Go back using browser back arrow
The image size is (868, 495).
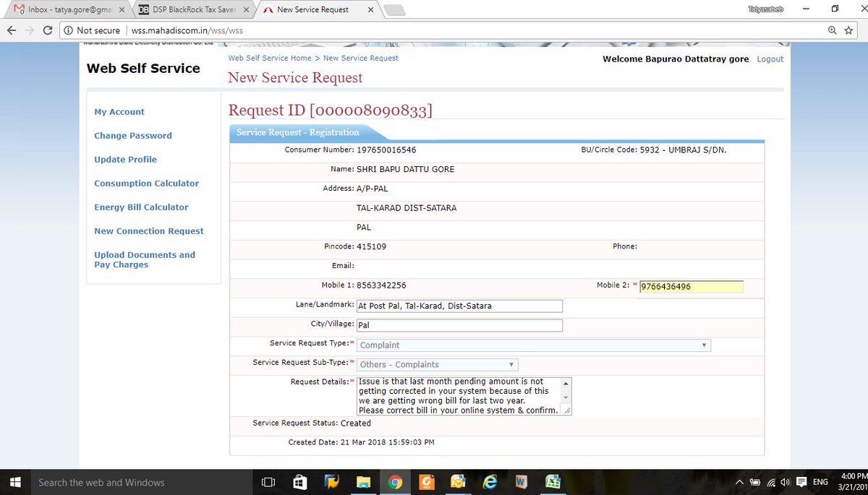(x=11, y=30)
